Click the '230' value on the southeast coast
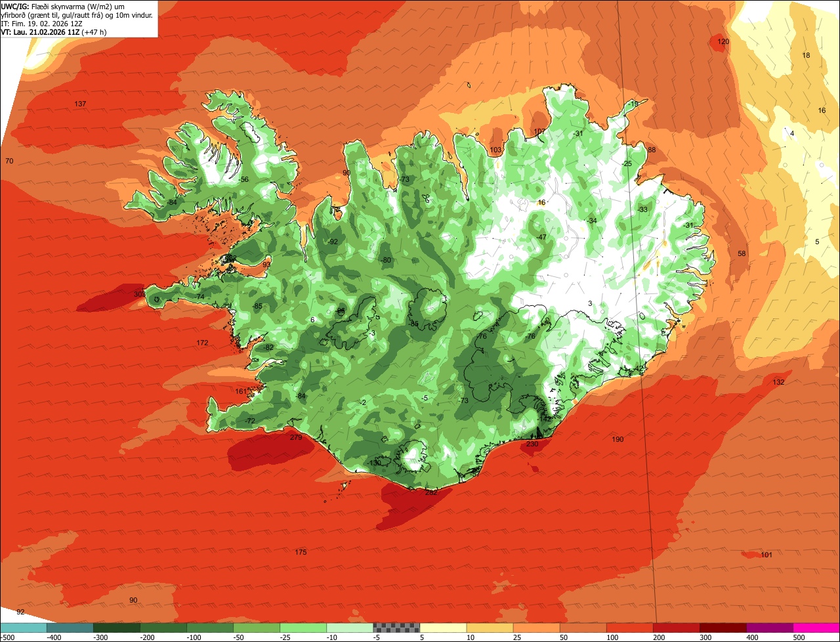 point(532,444)
